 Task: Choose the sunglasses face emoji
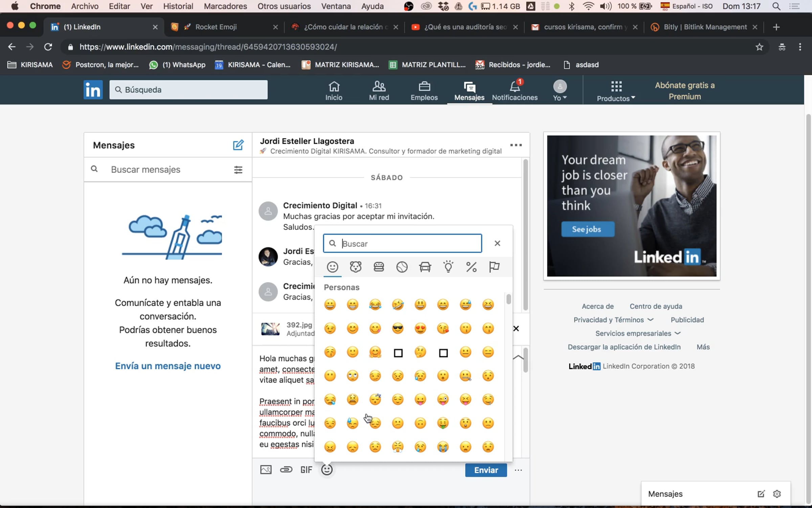click(398, 328)
